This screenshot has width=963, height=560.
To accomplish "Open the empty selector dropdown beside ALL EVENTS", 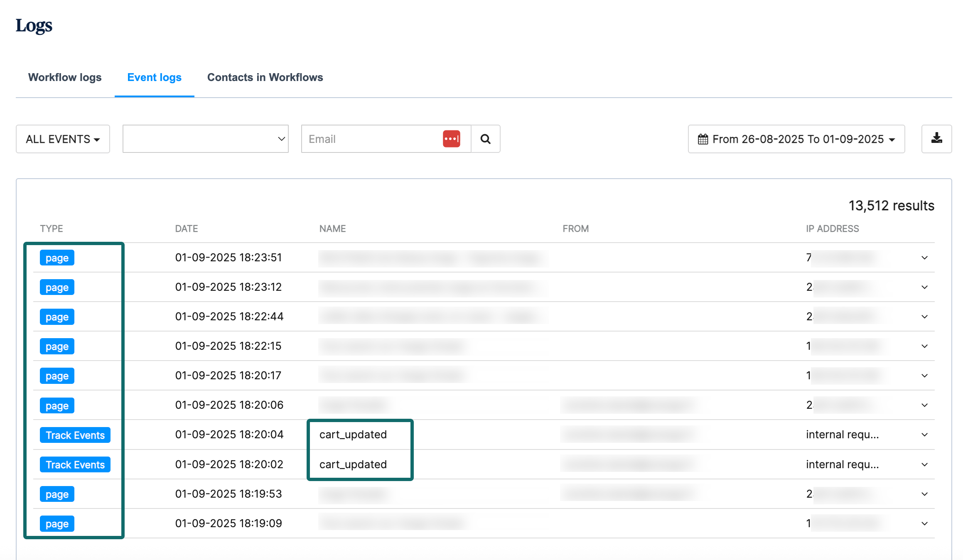I will click(205, 139).
